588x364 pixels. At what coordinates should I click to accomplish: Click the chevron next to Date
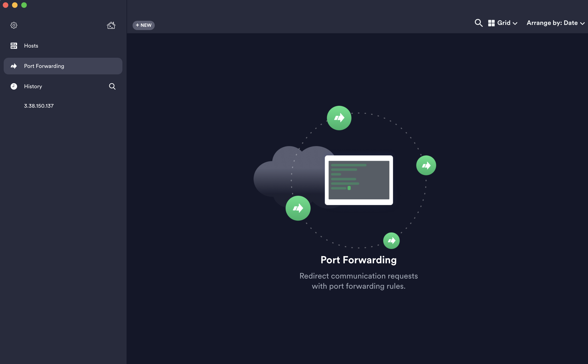(x=582, y=24)
